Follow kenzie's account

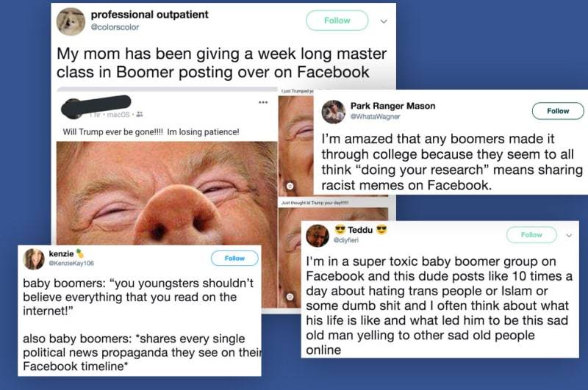(x=234, y=258)
